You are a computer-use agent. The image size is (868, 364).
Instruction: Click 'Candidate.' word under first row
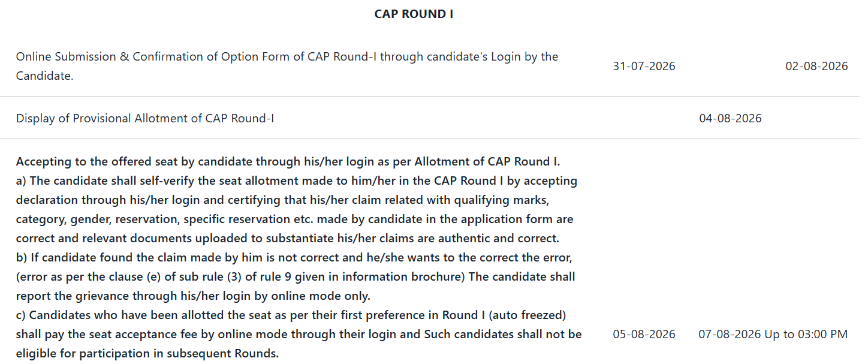[x=45, y=76]
